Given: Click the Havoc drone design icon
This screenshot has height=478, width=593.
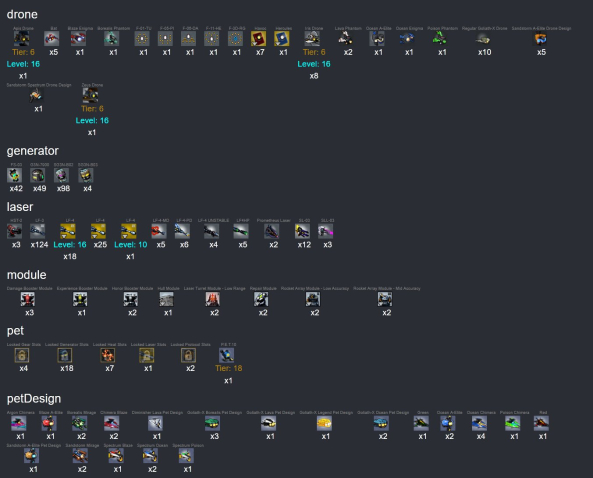Looking at the screenshot, I should (x=259, y=39).
